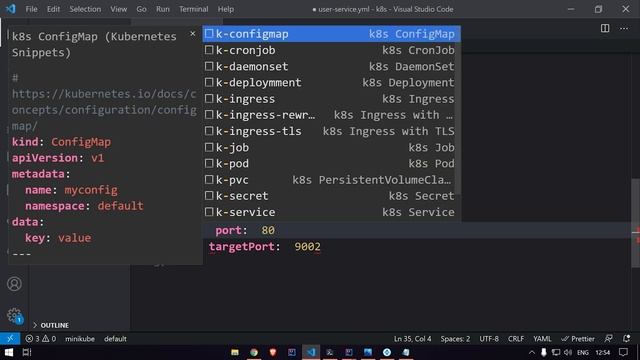Change end of line sequence CRLF
Image resolution: width=640 pixels, height=360 pixels.
click(516, 338)
